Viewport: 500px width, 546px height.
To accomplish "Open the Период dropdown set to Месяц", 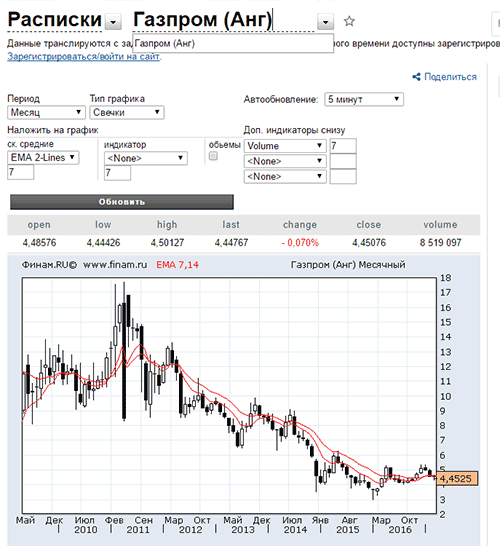I will (x=46, y=112).
